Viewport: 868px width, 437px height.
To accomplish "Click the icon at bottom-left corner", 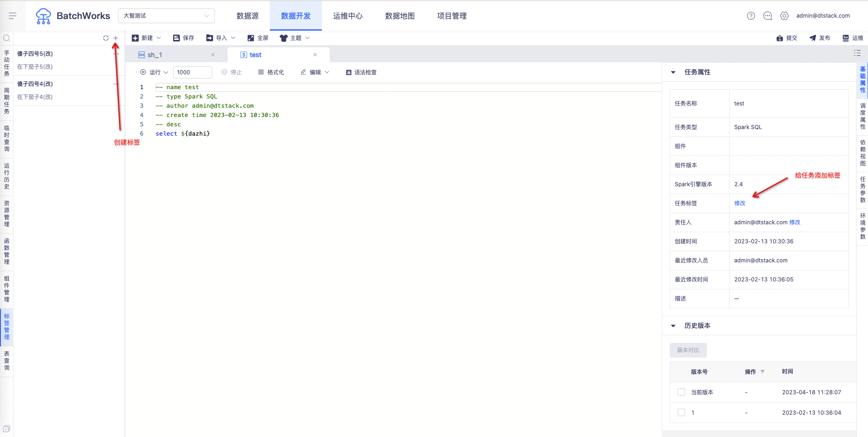I will click(x=7, y=429).
